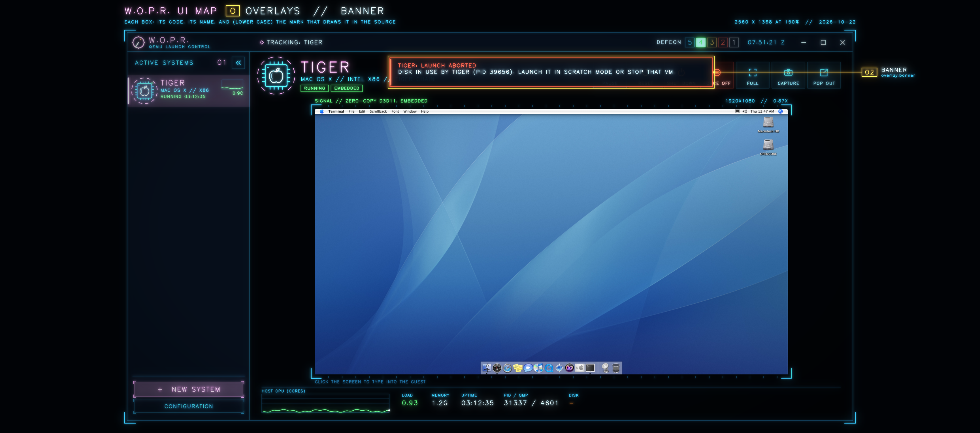Screen dimensions: 980x433
Task: Set DEFCON level to 1
Action: pyautogui.click(x=734, y=42)
